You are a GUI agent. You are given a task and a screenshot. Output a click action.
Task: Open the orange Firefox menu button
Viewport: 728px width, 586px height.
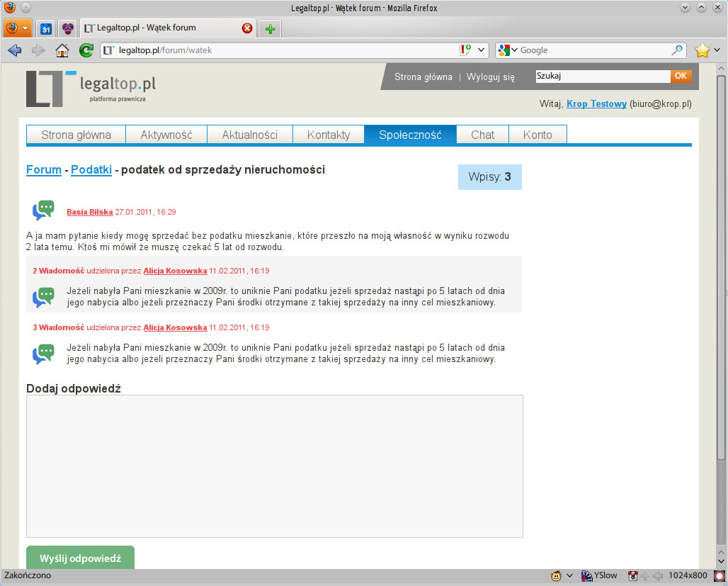click(17, 28)
